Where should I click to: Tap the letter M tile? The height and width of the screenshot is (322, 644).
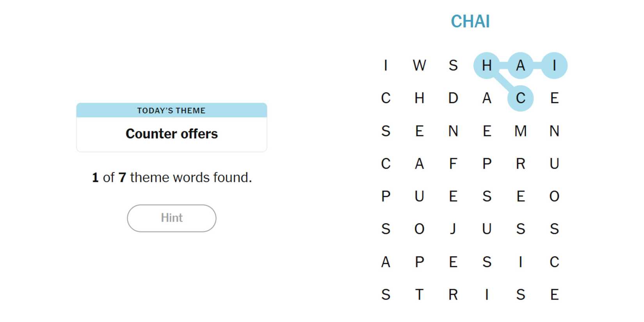click(520, 131)
